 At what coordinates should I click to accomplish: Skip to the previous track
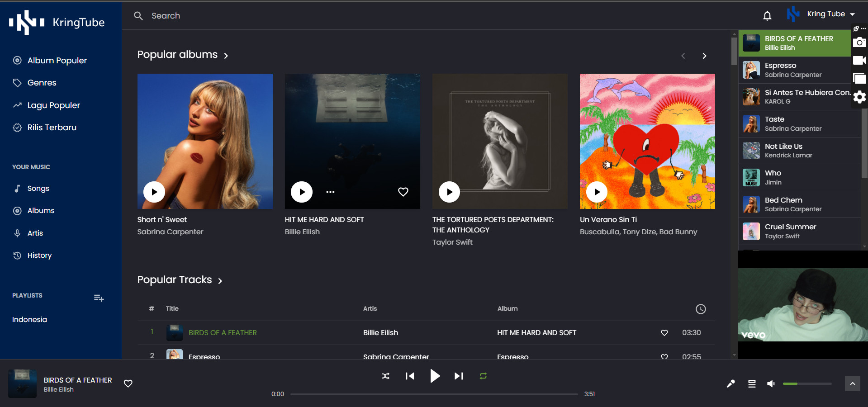[x=410, y=376]
